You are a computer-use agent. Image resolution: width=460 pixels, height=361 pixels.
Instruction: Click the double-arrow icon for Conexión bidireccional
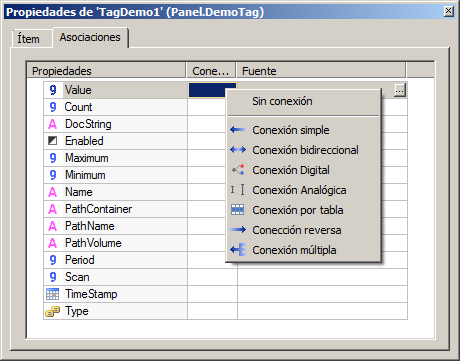238,150
